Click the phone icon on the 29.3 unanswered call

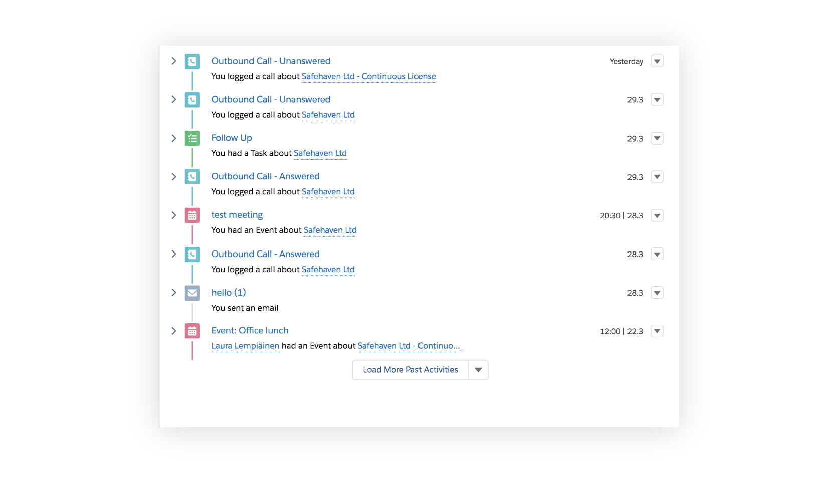click(x=192, y=100)
